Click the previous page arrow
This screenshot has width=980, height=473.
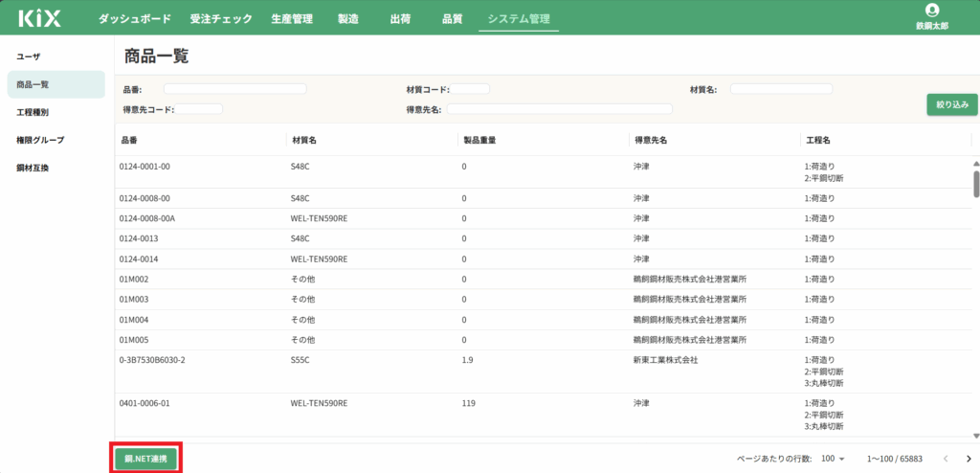coord(946,458)
